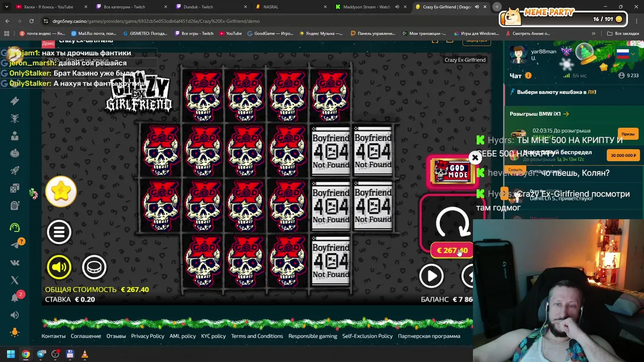The width and height of the screenshot is (644, 362).
Task: Click the Призы button
Action: coord(628,134)
